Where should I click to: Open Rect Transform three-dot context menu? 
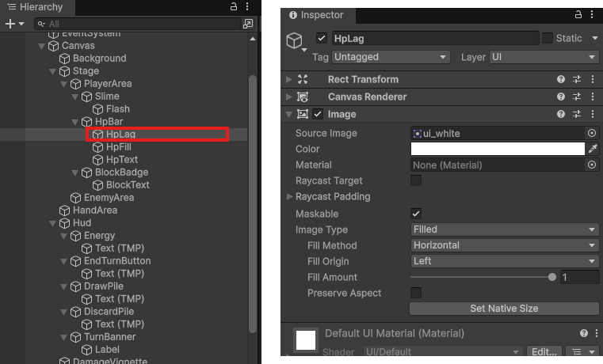click(593, 79)
